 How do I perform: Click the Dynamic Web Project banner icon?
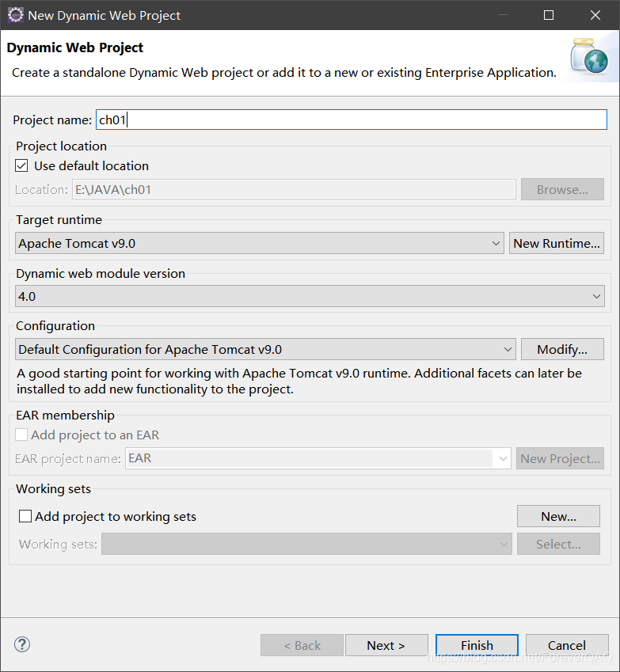(590, 57)
